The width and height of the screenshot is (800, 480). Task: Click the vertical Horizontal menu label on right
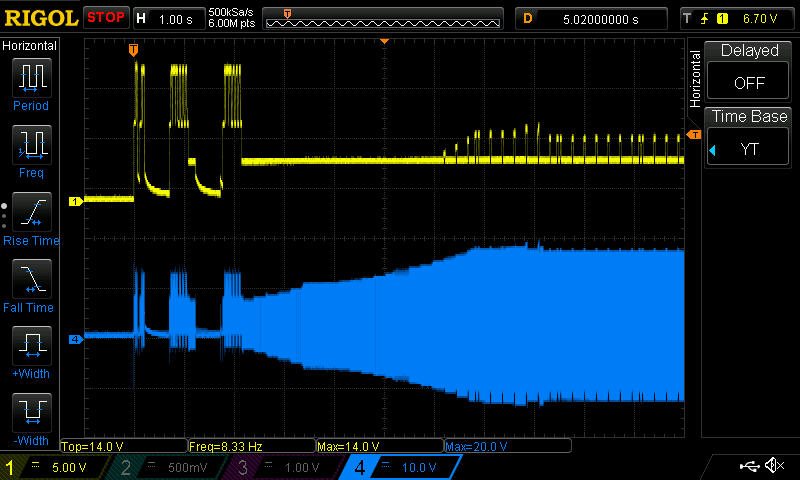pyautogui.click(x=695, y=79)
